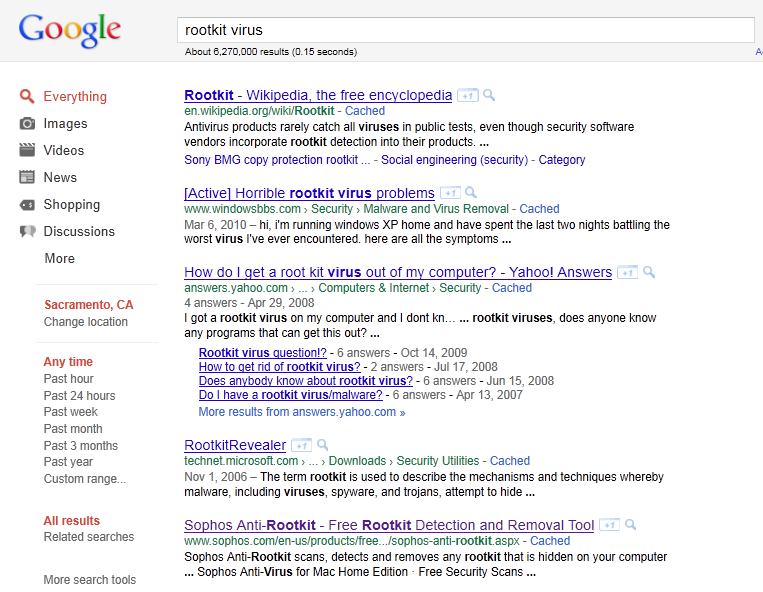The image size is (763, 592).
Task: Click the Videos clapperboard icon
Action: coord(27,150)
